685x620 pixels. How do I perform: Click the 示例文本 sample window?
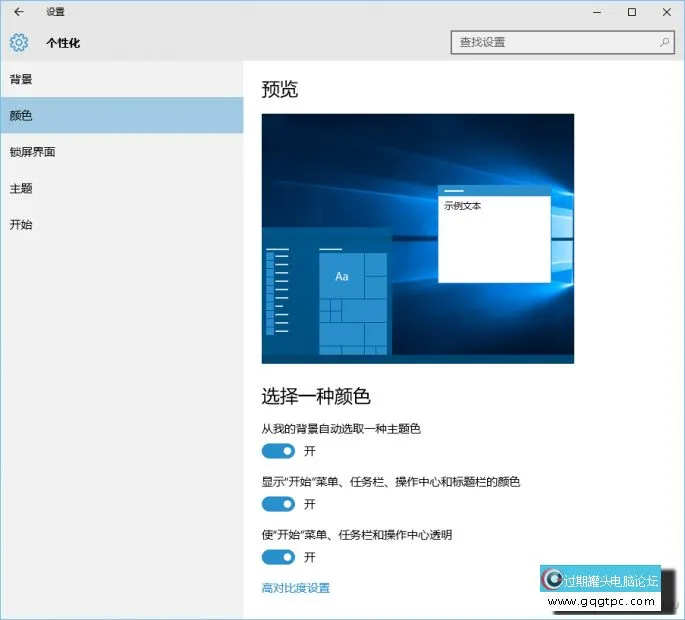495,234
